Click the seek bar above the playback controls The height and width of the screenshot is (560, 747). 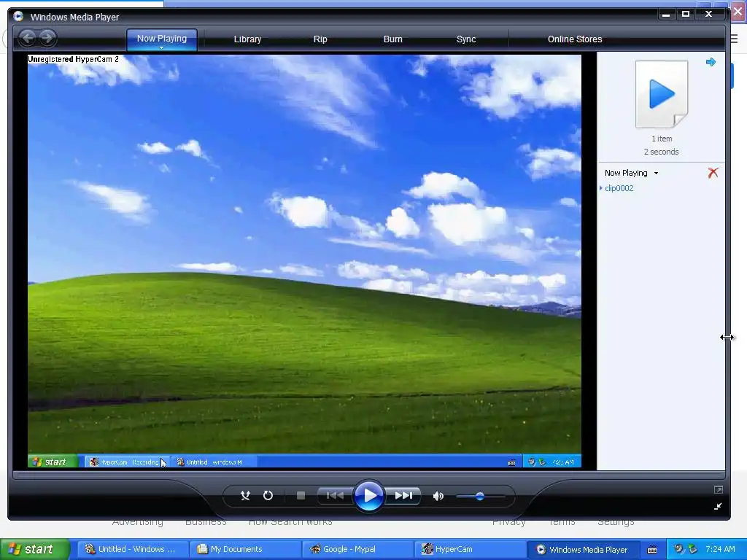tap(368, 474)
